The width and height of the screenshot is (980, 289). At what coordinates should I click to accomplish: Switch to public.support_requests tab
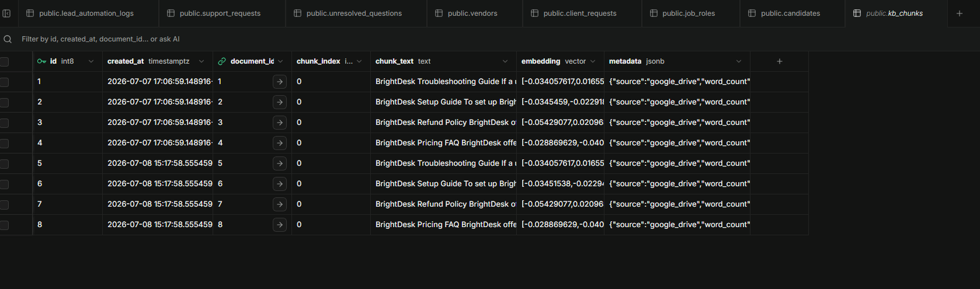click(x=222, y=13)
